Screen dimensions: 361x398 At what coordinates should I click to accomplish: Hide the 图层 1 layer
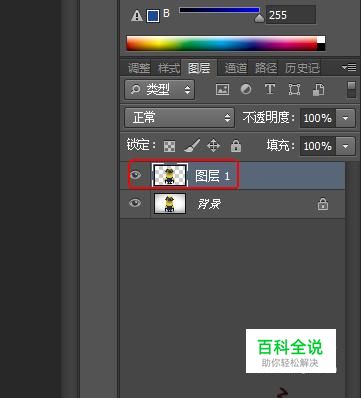(135, 175)
